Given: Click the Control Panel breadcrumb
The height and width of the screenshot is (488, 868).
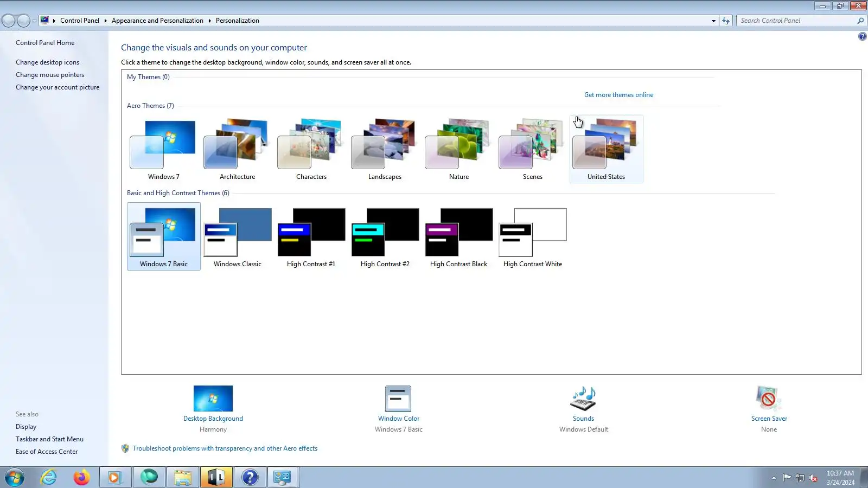Looking at the screenshot, I should pos(80,21).
